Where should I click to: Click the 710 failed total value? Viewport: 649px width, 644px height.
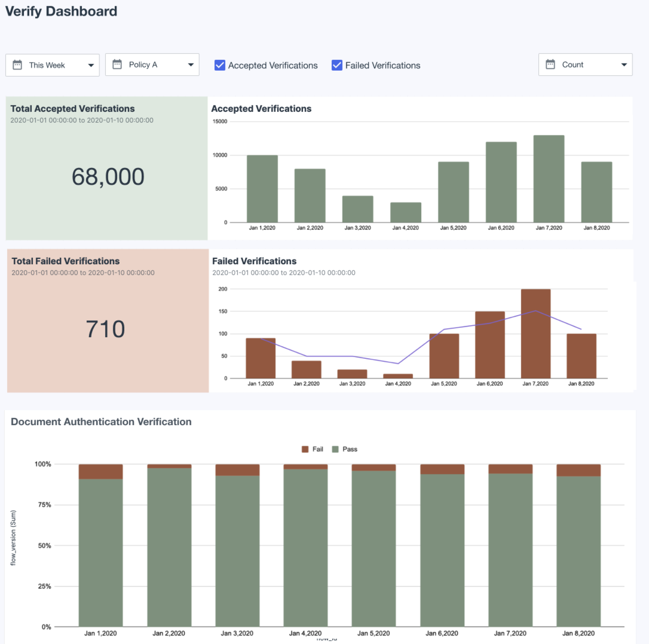[105, 329]
